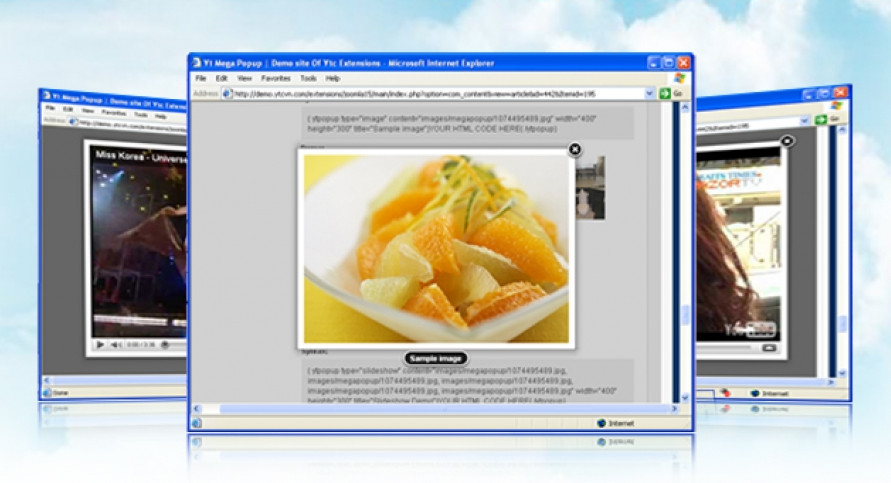891x483 pixels.
Task: Click the 'Sample image' caption label
Action: coord(436,359)
